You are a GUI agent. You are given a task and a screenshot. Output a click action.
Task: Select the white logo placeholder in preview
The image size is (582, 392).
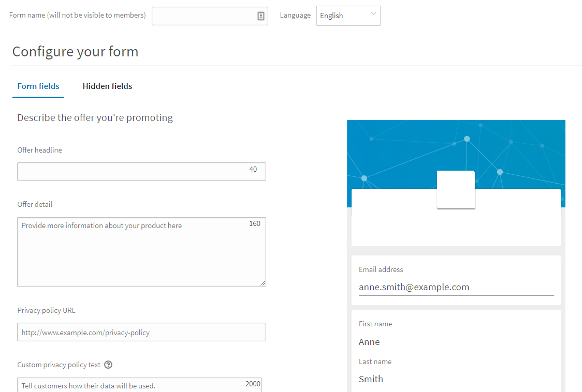pos(456,190)
